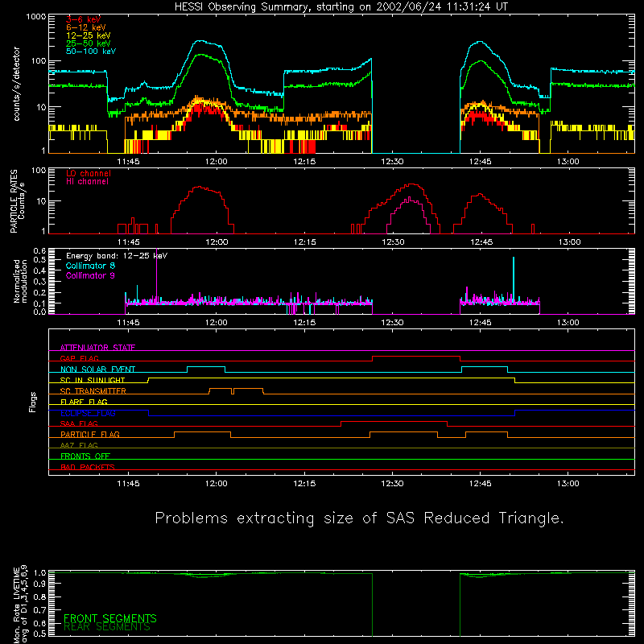Image resolution: width=644 pixels, height=644 pixels.
Task: Click the 'FRONT SEGMENTS' livetime legend label
Action: pos(110,618)
